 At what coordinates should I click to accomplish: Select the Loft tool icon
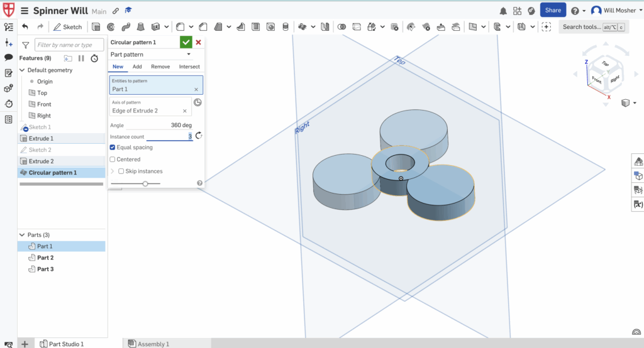click(140, 27)
